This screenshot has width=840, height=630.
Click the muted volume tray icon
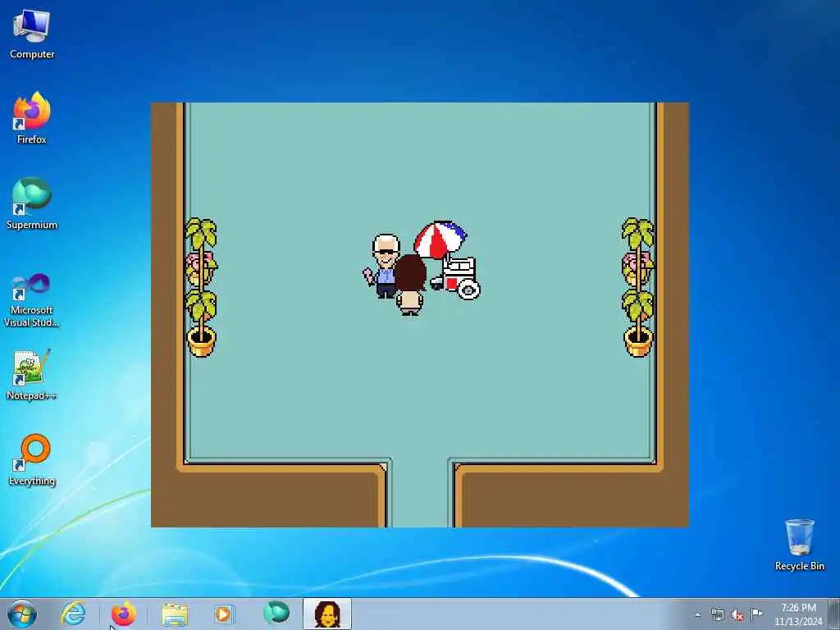coord(737,614)
